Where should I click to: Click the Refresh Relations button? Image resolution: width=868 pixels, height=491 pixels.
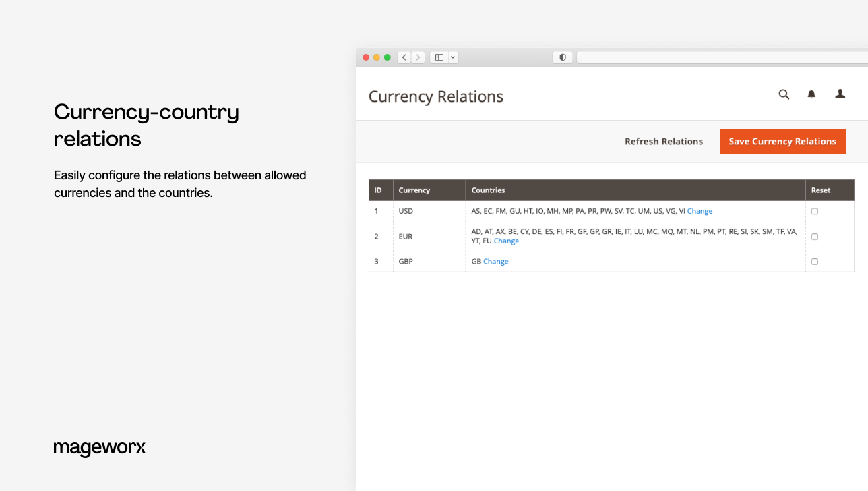pyautogui.click(x=664, y=141)
